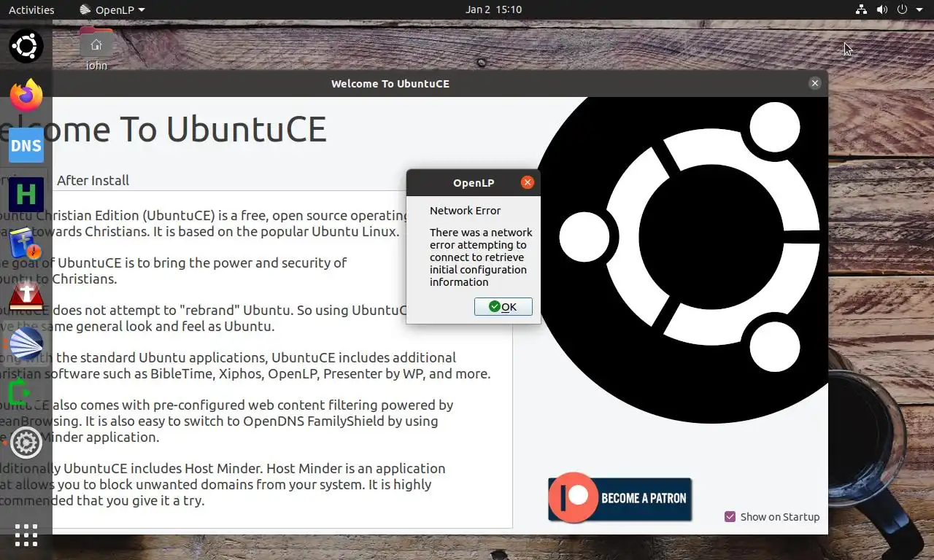Image resolution: width=934 pixels, height=560 pixels.
Task: Click the error message about initial configuration
Action: (x=481, y=257)
